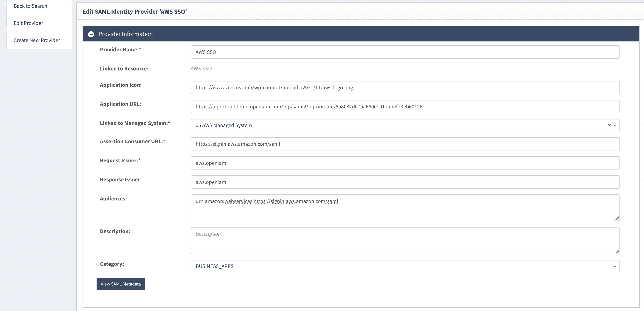This screenshot has width=644, height=311.
Task: Click the Application URL input field
Action: [405, 106]
